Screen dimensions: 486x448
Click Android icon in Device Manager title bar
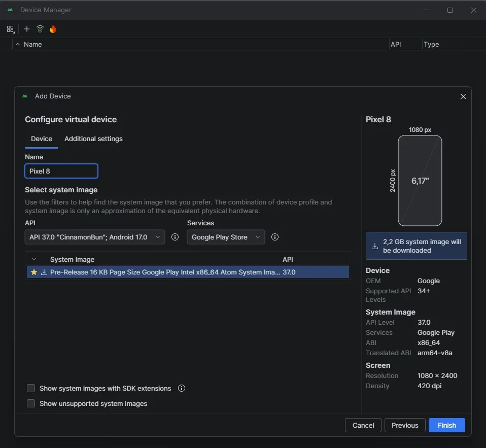click(10, 10)
